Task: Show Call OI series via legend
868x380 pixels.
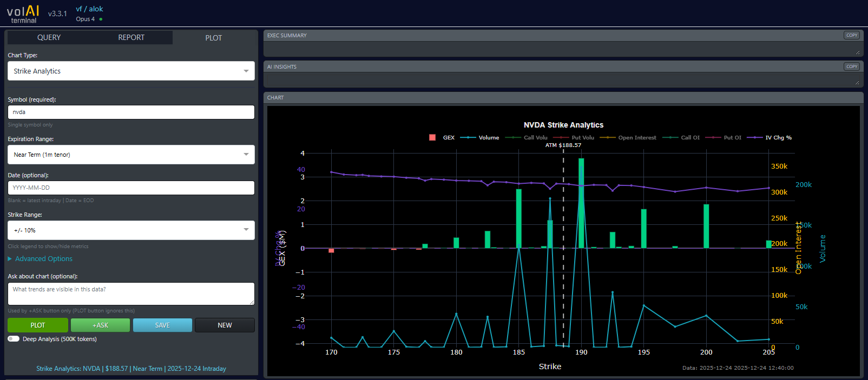Action: pos(681,137)
